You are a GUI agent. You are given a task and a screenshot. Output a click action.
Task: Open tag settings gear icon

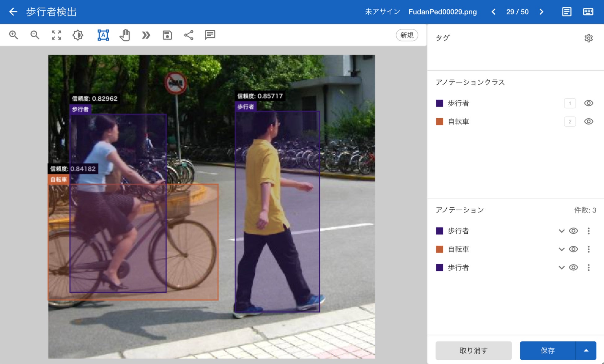tap(589, 38)
